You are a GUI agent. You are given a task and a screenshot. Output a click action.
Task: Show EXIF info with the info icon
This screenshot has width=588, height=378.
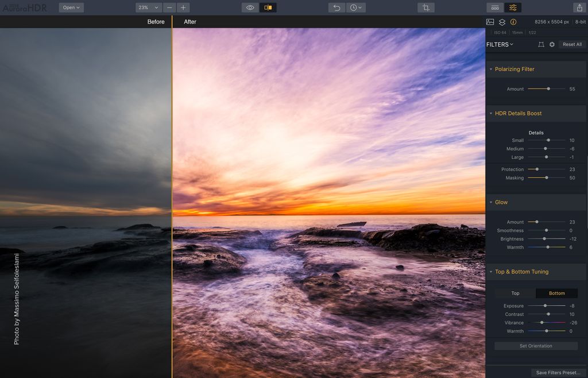tap(513, 22)
